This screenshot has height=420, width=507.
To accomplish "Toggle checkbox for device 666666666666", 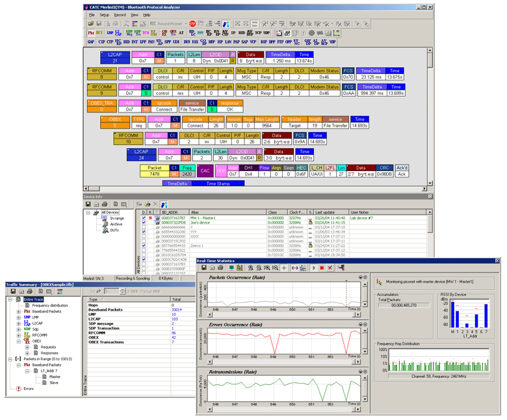I will point(144,228).
